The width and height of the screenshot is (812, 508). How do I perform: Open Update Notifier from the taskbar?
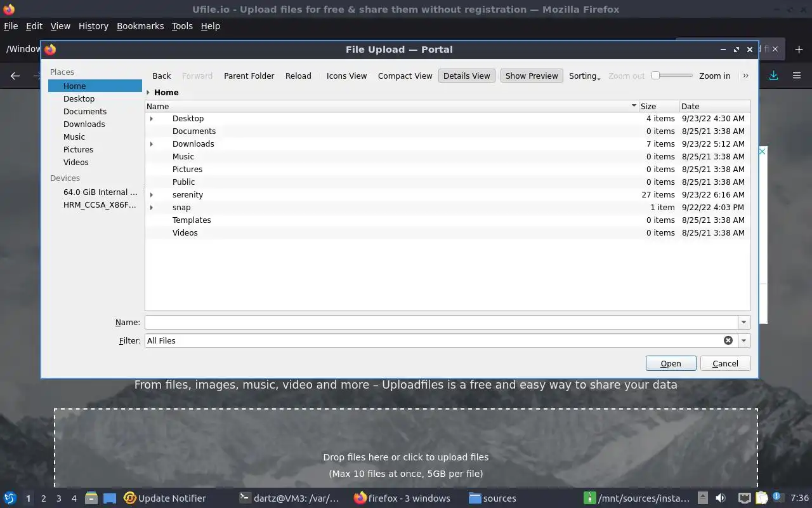(x=165, y=498)
